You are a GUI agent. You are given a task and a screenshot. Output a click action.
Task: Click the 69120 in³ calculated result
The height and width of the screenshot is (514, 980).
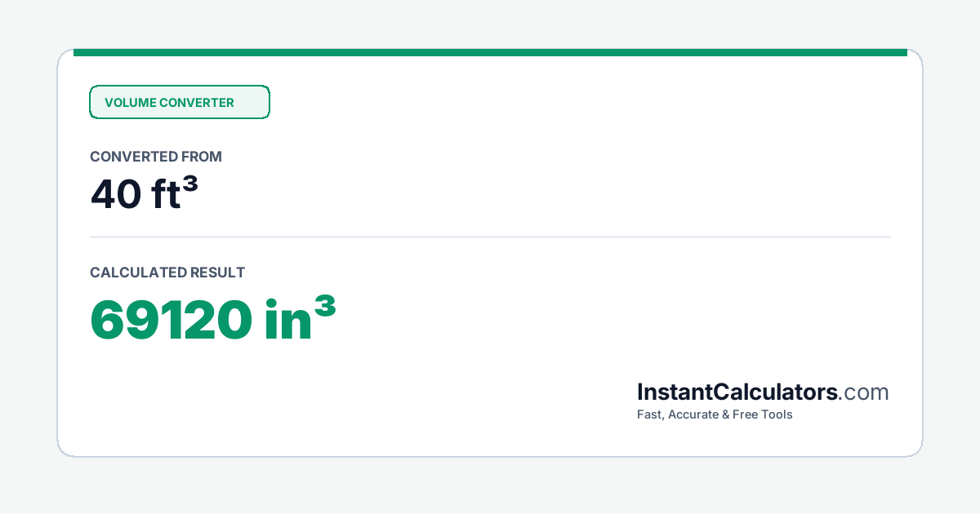point(212,319)
